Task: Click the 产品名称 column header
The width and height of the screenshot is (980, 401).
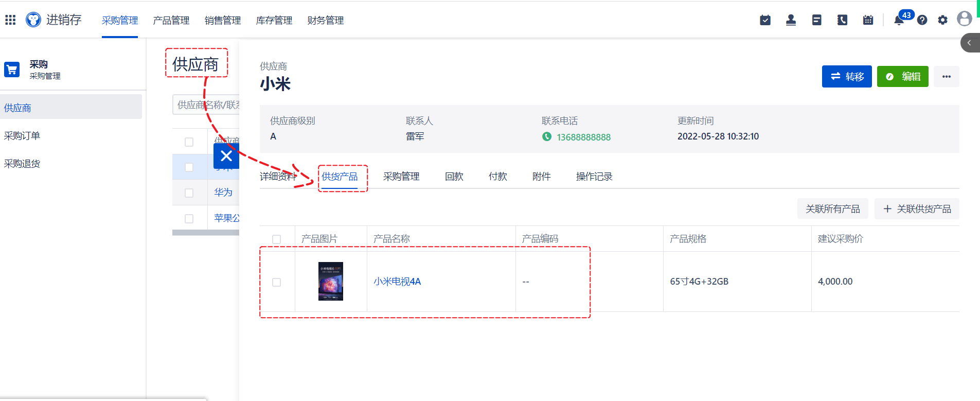Action: (391, 239)
